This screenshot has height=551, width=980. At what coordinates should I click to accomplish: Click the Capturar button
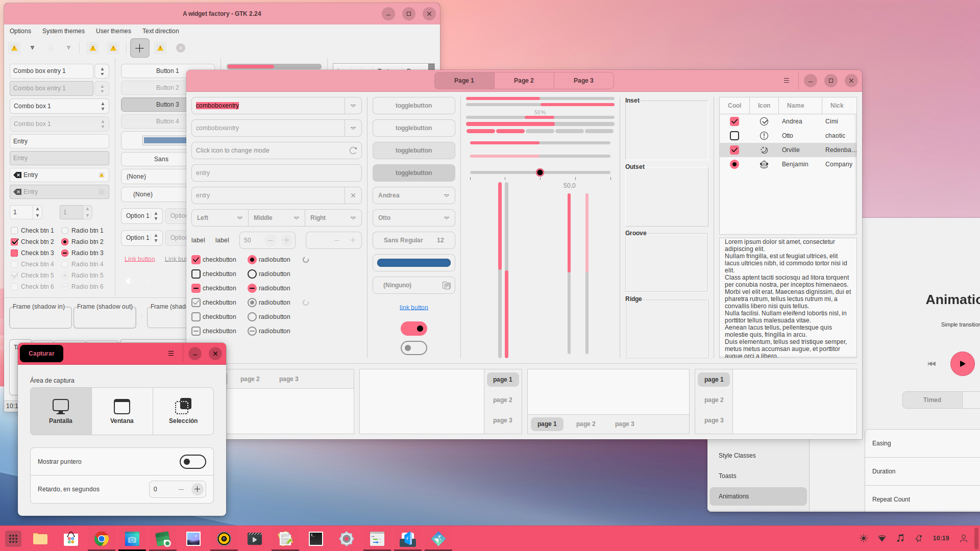(x=41, y=354)
